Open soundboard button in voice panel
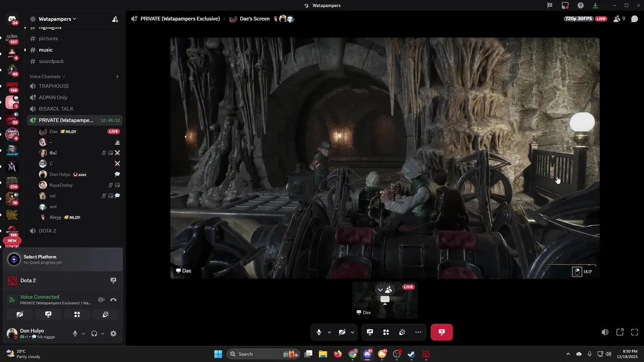Viewport: 644px width, 362px height. coord(106,314)
